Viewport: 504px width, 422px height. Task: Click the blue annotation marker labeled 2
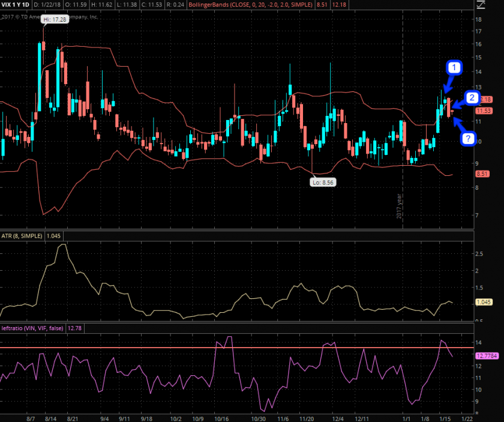(x=473, y=98)
